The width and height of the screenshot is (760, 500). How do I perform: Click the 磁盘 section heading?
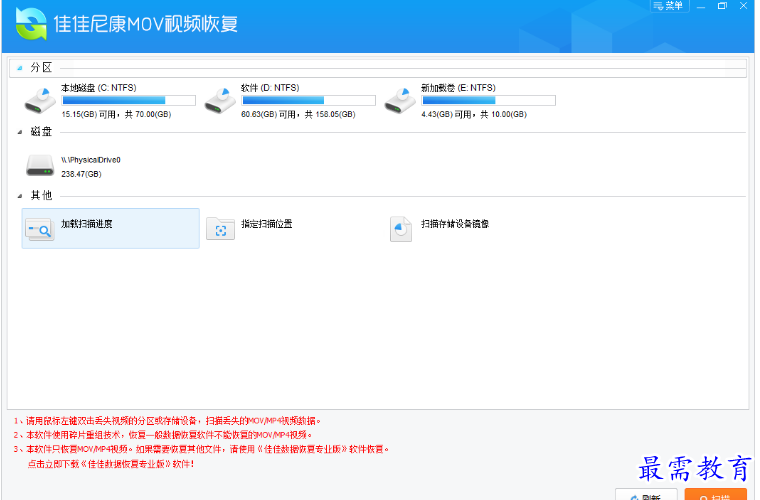(41, 132)
